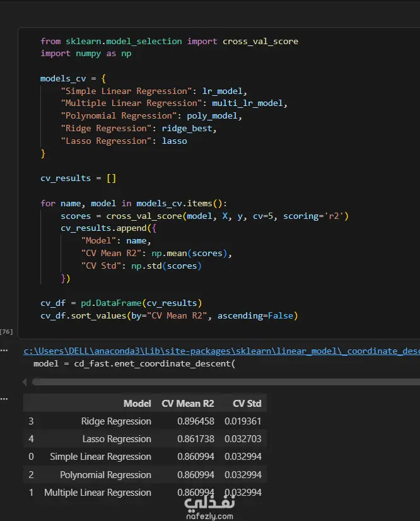
Task: Click the 'Model' column header in the table
Action: click(137, 404)
